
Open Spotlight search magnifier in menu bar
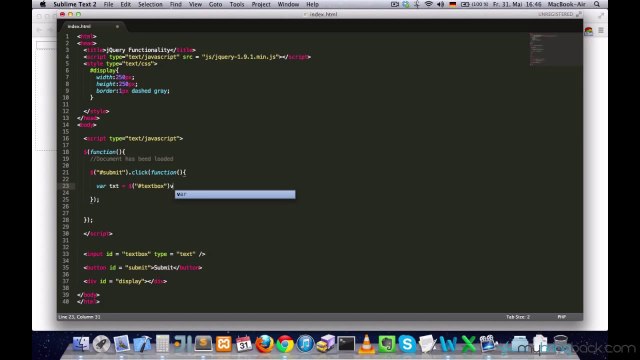(x=597, y=4)
